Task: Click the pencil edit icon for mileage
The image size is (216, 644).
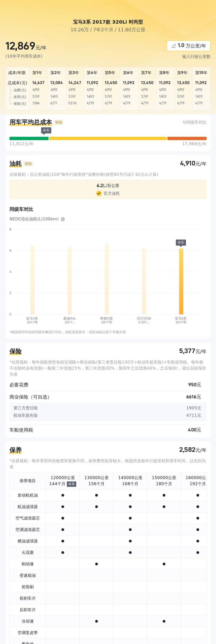Action: coord(174,46)
